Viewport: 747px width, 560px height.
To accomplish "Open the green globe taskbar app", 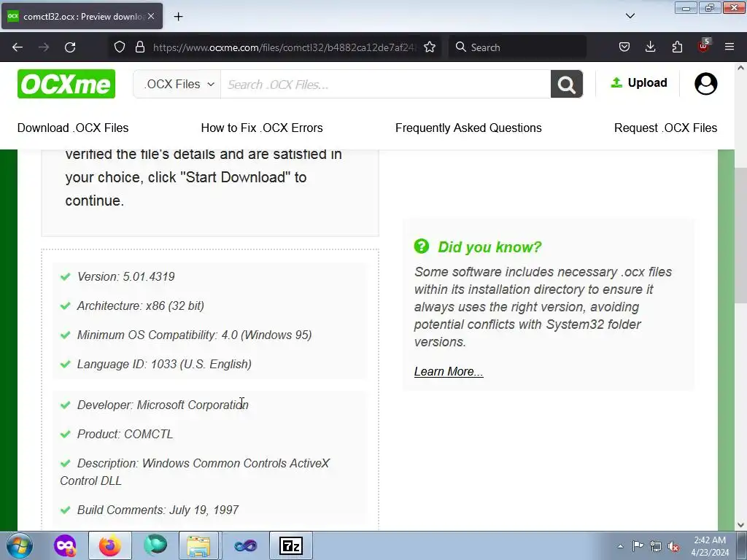I will [155, 545].
